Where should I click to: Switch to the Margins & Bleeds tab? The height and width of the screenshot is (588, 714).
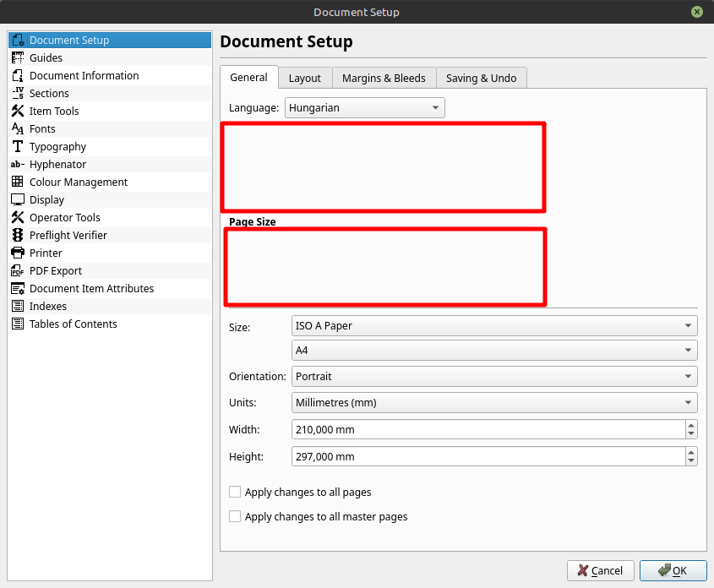[x=384, y=78]
